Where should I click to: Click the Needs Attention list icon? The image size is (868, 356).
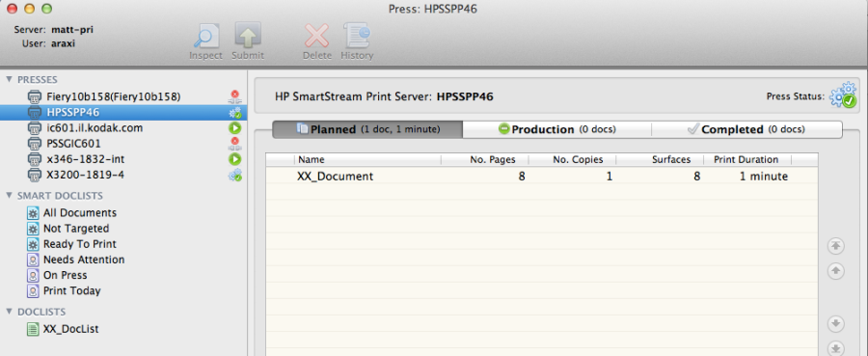click(33, 260)
